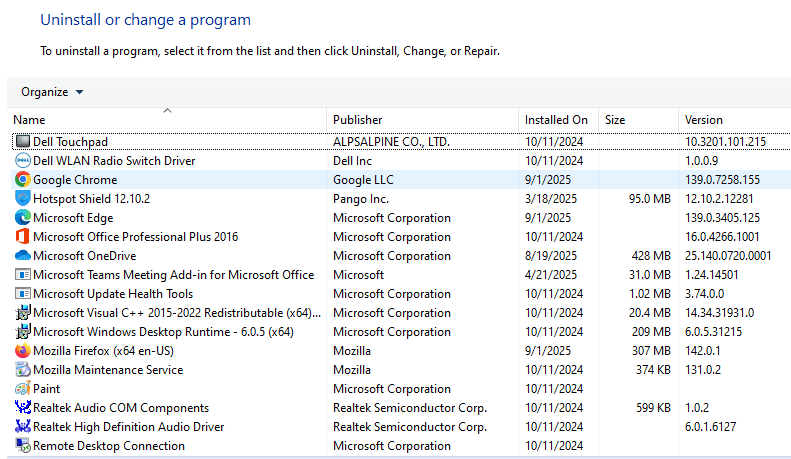
Task: Click the 209 MB size value
Action: coord(651,332)
